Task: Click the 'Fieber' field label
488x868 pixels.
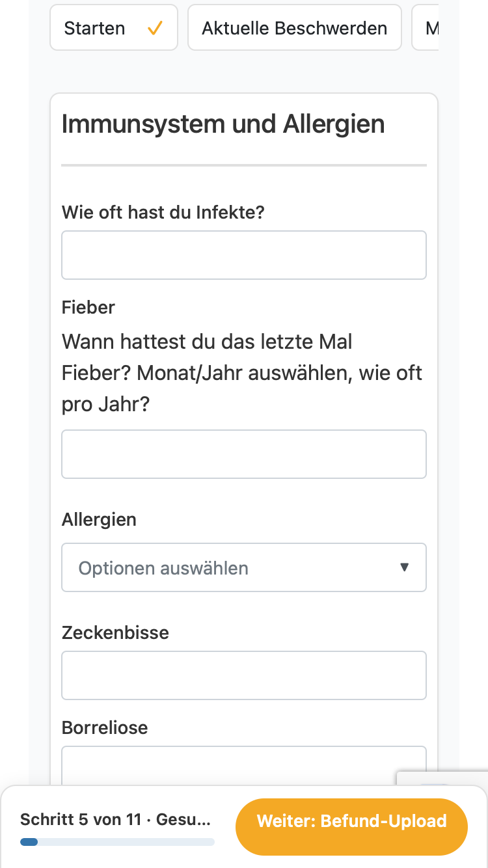Action: 88,307
